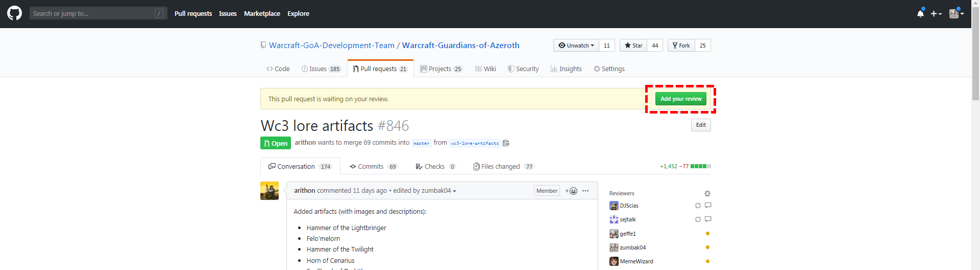Image resolution: width=980 pixels, height=270 pixels.
Task: Add a reaction with smiley icon
Action: point(571,191)
